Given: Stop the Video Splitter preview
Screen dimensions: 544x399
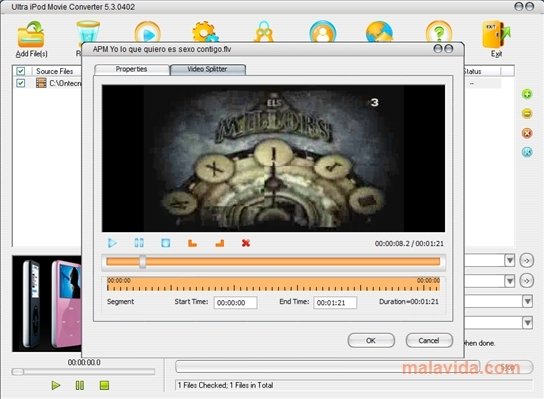Looking at the screenshot, I should pos(166,243).
